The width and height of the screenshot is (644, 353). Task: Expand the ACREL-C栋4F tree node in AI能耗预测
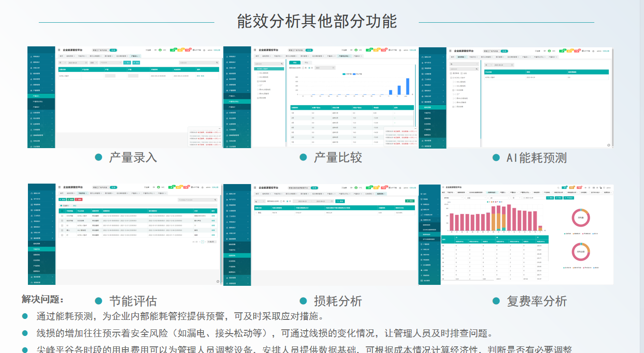[x=451, y=78]
